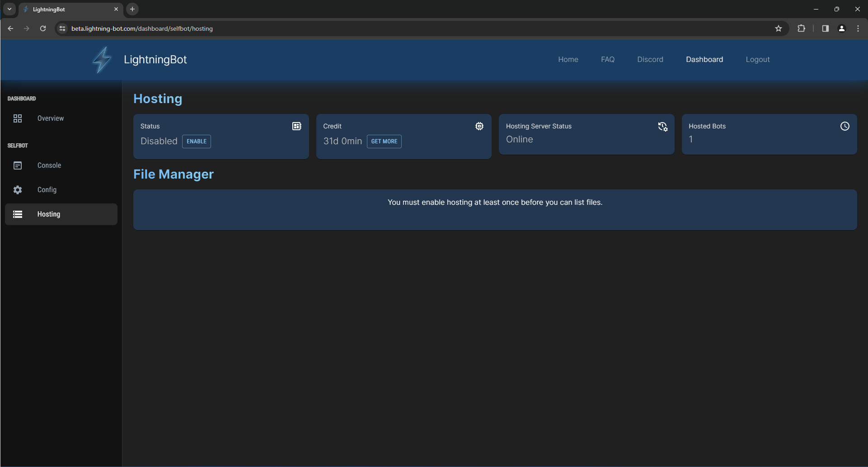Click the sync icon on Hosting Server Status
The height and width of the screenshot is (467, 868).
(x=662, y=127)
